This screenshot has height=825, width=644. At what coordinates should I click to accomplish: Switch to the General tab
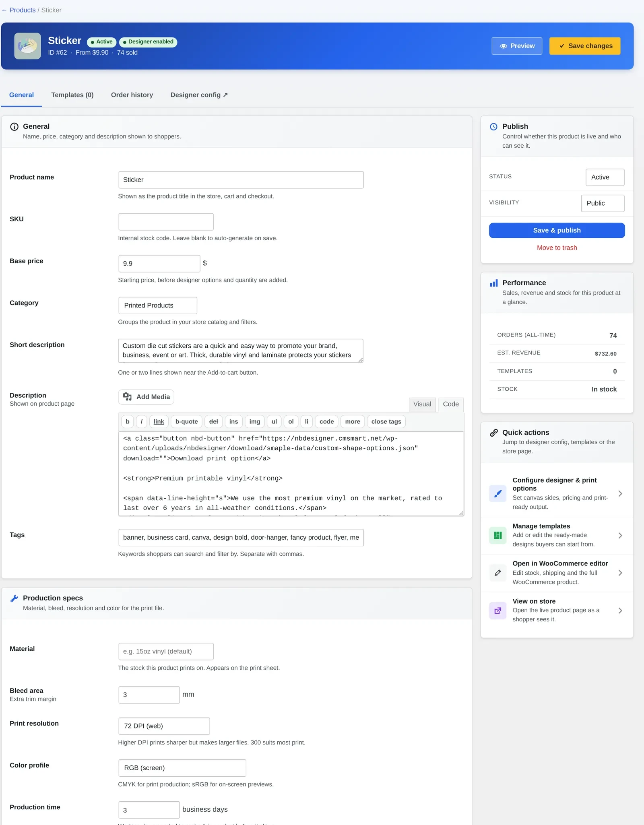pyautogui.click(x=21, y=95)
